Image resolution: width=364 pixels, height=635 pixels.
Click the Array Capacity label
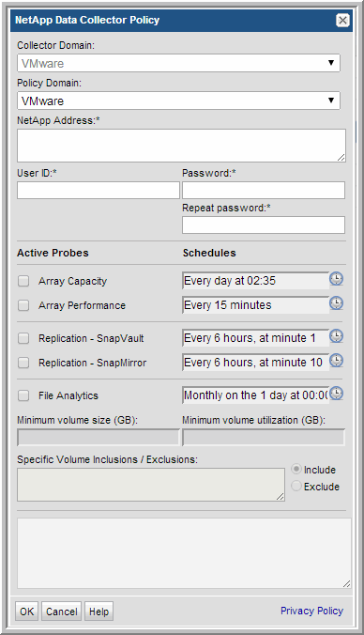[72, 281]
